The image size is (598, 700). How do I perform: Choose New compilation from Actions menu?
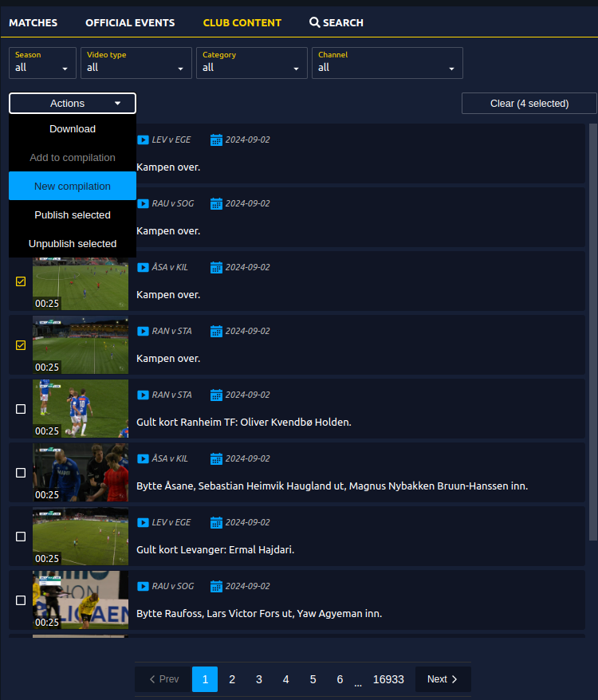pyautogui.click(x=73, y=186)
